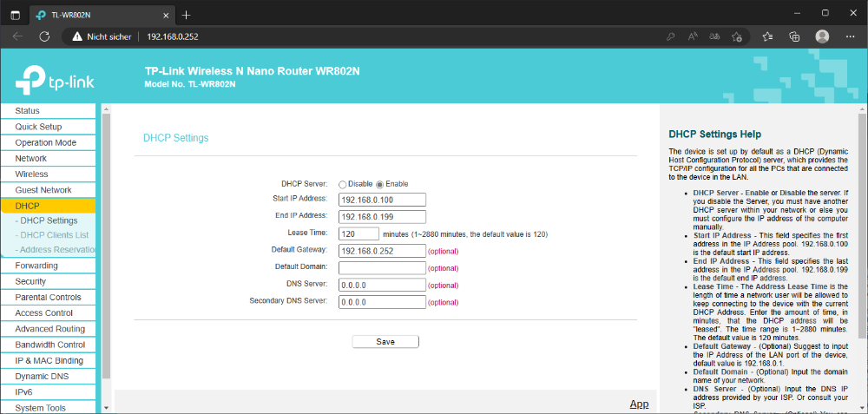Click the empty Default Domain field
Viewport: 868px width, 414px height.
point(382,268)
